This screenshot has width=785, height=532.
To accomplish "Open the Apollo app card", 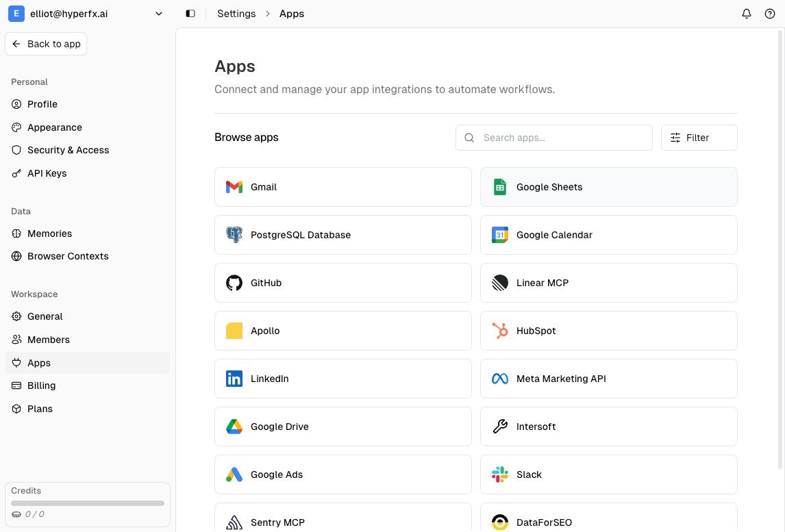I will pyautogui.click(x=343, y=331).
